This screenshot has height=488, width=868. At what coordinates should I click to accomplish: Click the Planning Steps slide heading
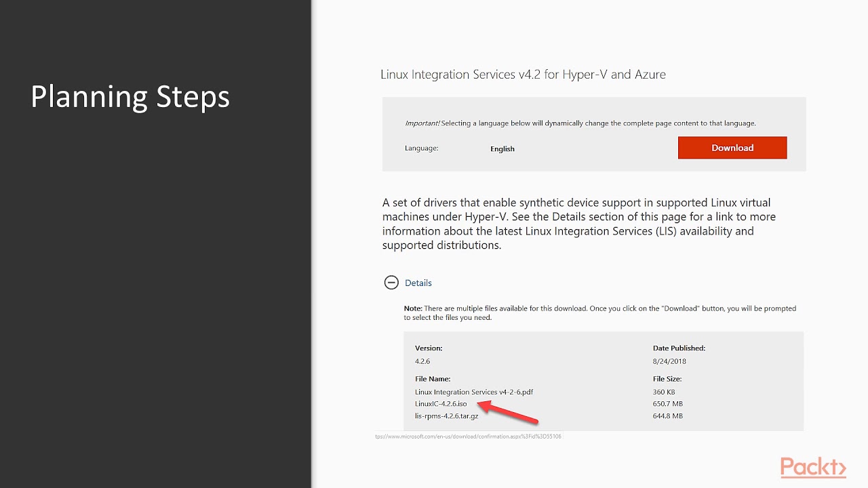tap(130, 97)
